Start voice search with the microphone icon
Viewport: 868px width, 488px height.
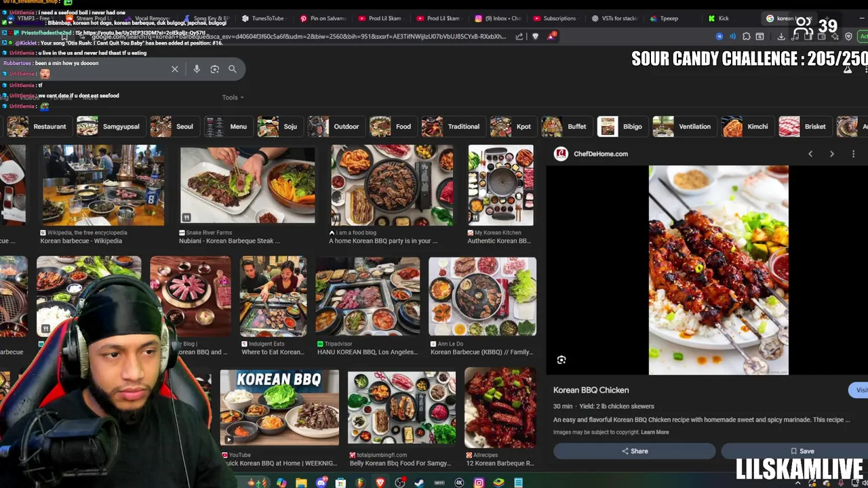click(x=197, y=69)
